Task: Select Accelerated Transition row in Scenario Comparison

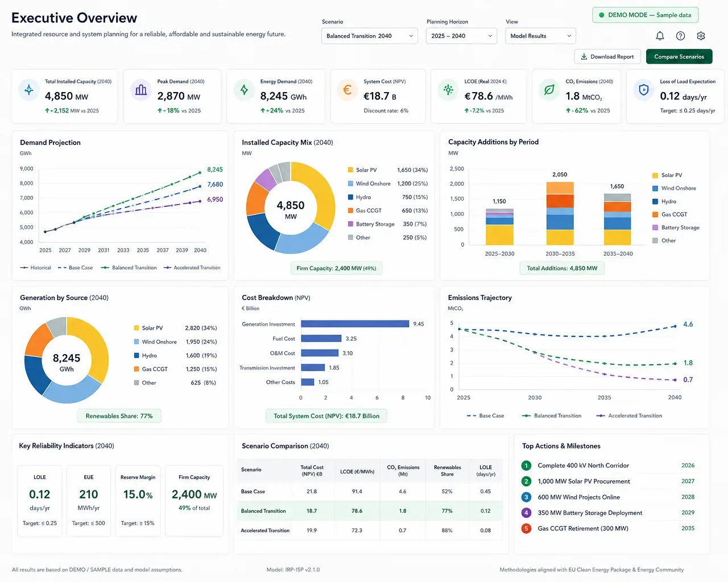Action: [x=370, y=530]
